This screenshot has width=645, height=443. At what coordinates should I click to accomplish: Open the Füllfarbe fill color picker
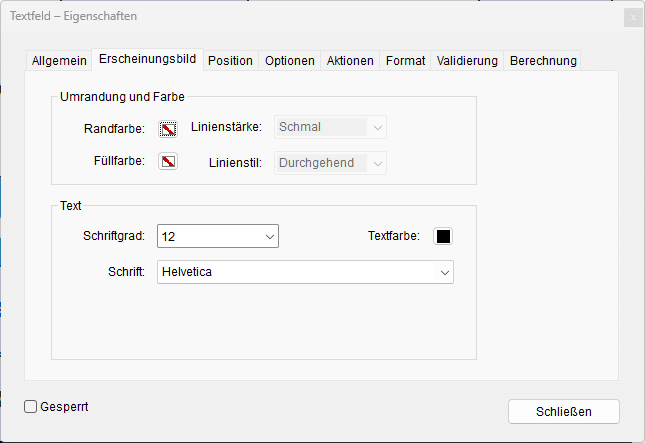[x=168, y=161]
